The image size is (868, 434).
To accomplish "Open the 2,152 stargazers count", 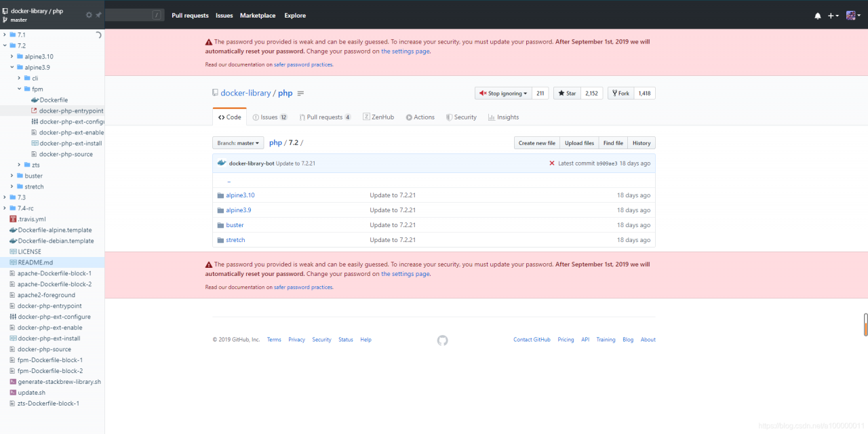I will pyautogui.click(x=591, y=94).
